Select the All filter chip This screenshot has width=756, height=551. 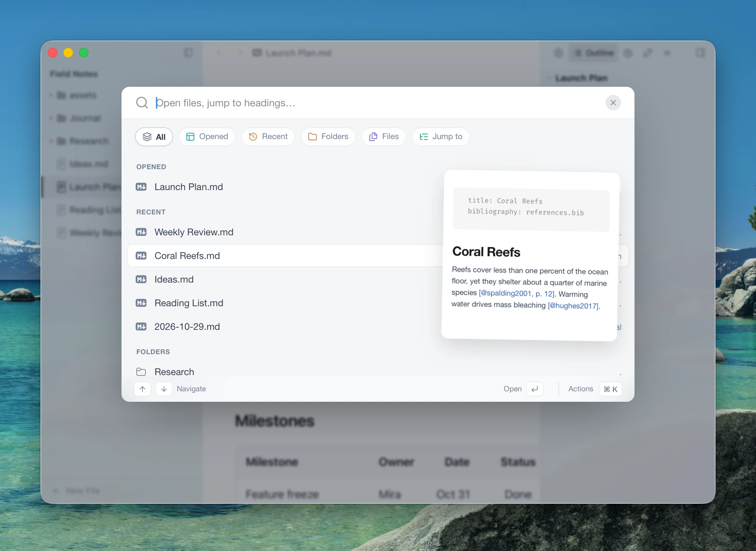154,137
